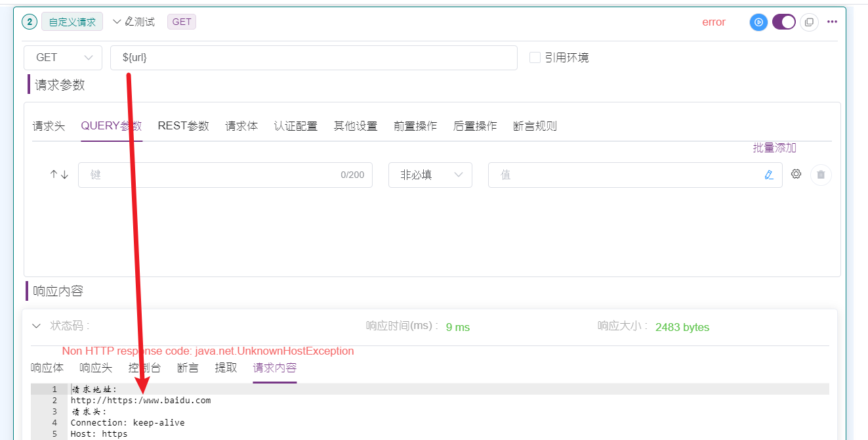Image resolution: width=868 pixels, height=440 pixels.
Task: Run the custom request step
Action: coord(758,22)
